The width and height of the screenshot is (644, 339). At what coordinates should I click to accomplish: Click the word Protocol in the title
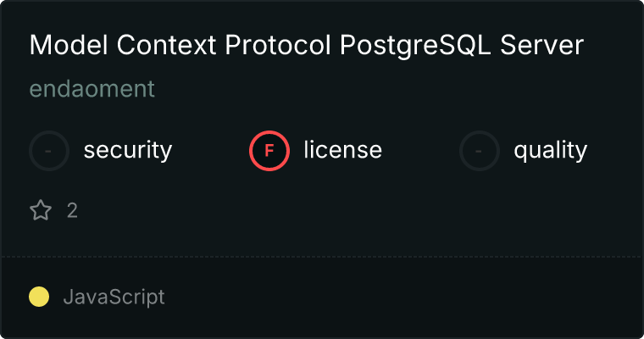(277, 46)
